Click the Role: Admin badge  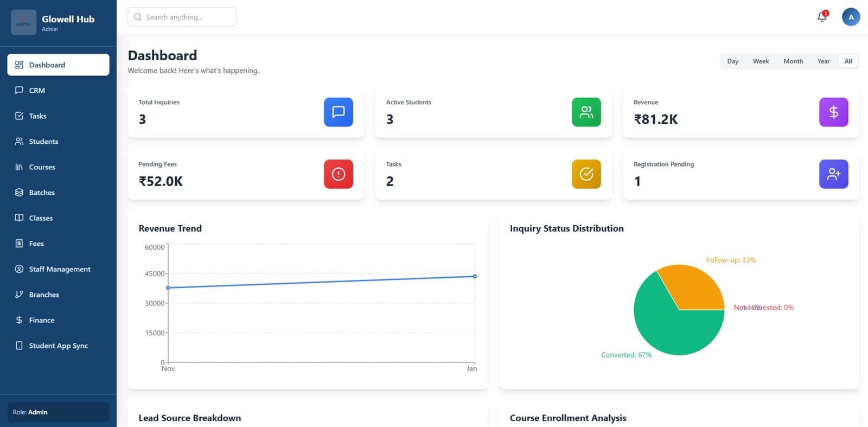coord(58,412)
